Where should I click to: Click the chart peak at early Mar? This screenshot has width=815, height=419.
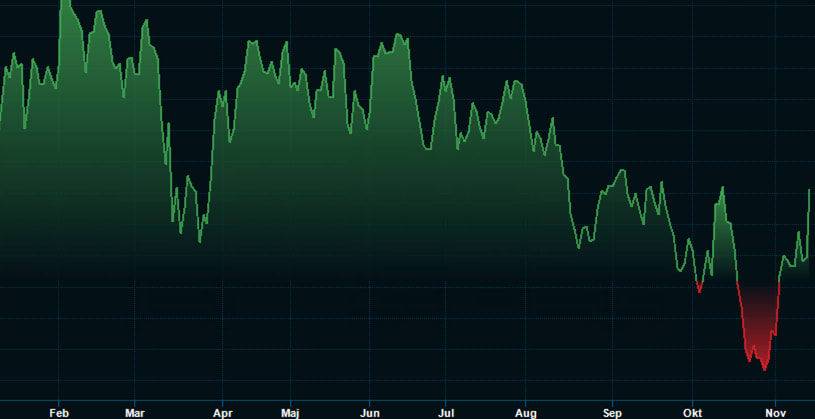(146, 20)
